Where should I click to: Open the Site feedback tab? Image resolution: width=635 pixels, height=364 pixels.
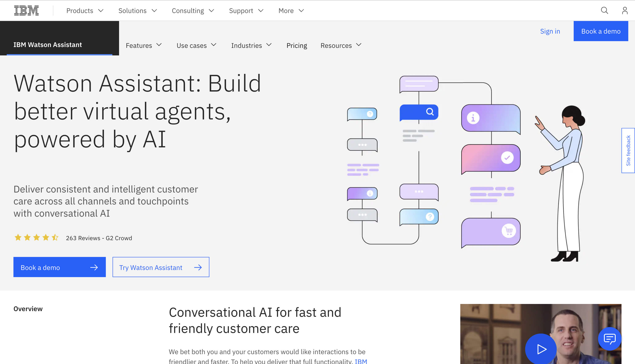[628, 151]
